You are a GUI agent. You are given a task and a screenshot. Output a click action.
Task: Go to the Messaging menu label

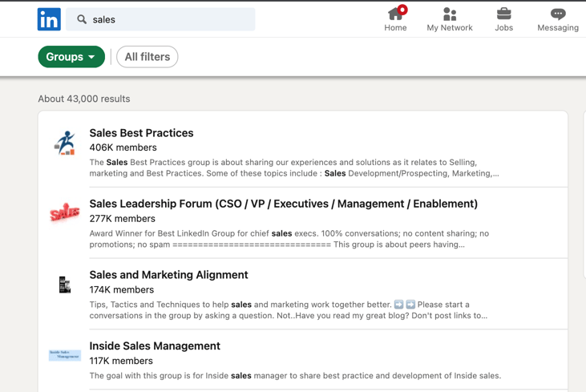coord(558,27)
